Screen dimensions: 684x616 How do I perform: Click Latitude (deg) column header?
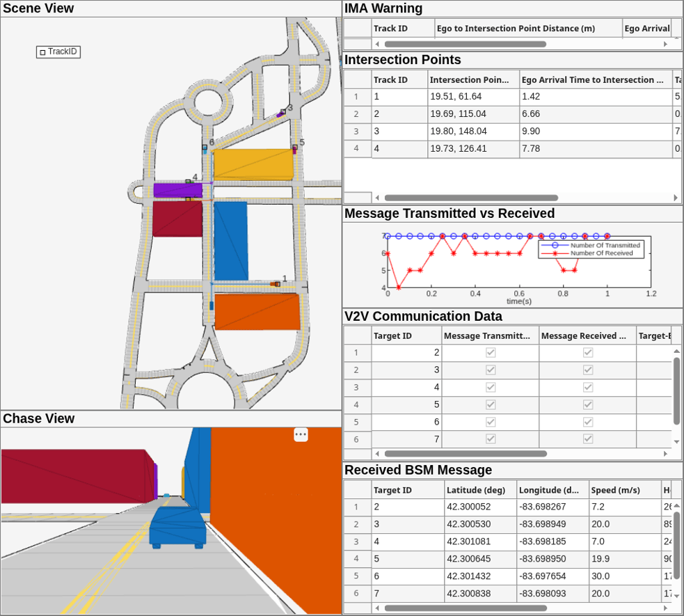(480, 490)
